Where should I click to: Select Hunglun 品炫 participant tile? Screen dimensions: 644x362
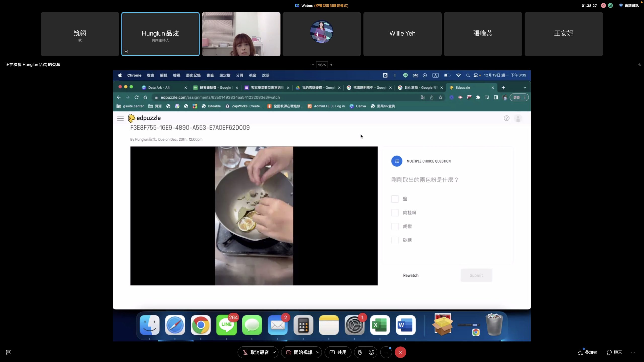(x=160, y=34)
